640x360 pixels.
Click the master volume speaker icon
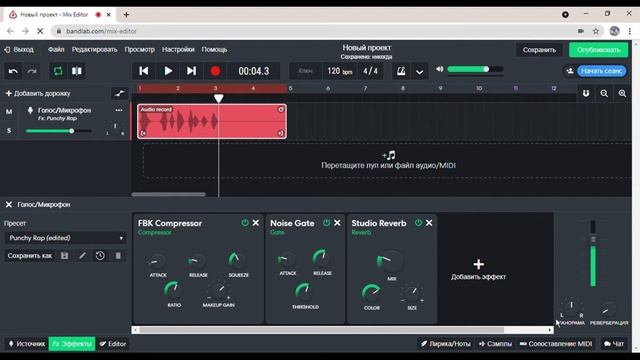point(440,69)
